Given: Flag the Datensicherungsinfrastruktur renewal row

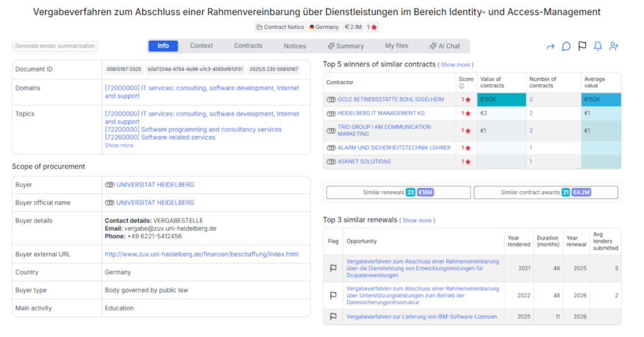Looking at the screenshot, I should tap(333, 295).
